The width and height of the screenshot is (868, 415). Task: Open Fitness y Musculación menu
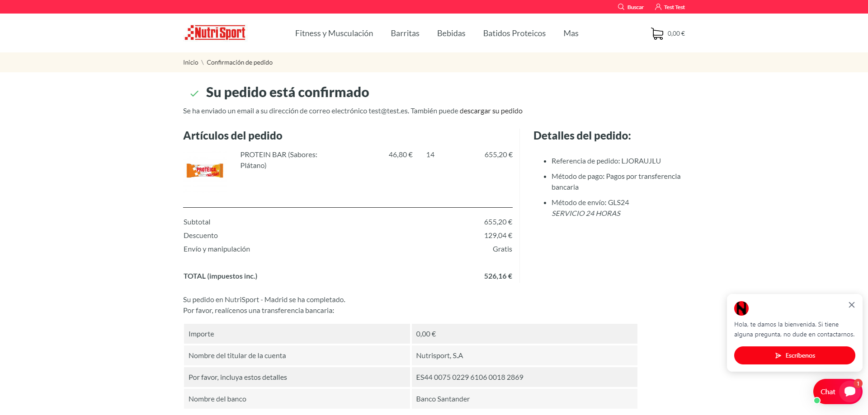tap(334, 33)
